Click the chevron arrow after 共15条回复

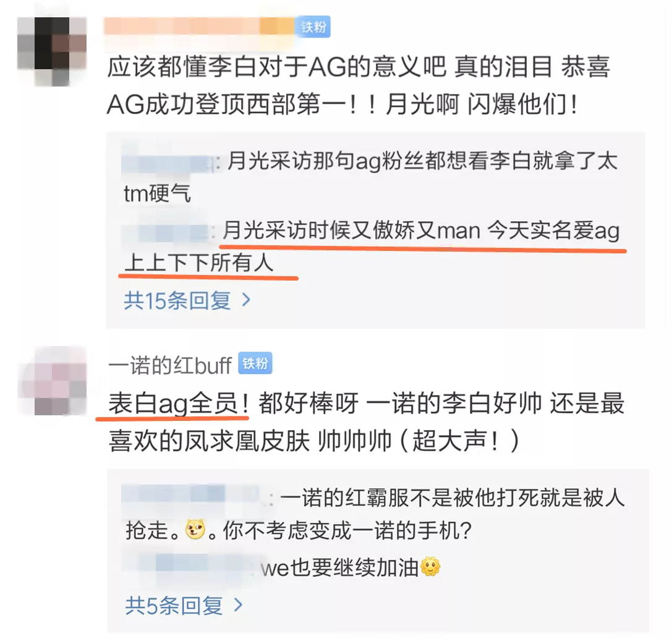click(x=246, y=300)
